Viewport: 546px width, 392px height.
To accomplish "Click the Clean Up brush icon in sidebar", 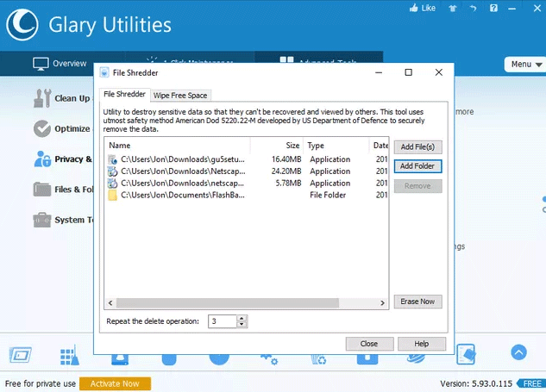I will 42,98.
